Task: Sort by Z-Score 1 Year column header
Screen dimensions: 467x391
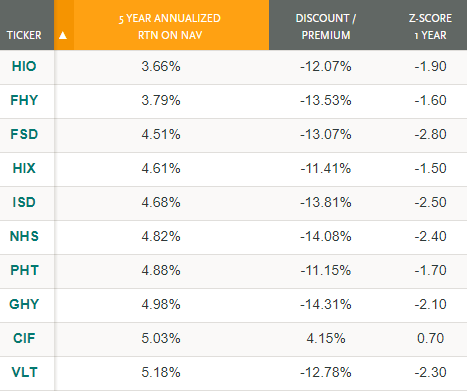Action: point(430,26)
